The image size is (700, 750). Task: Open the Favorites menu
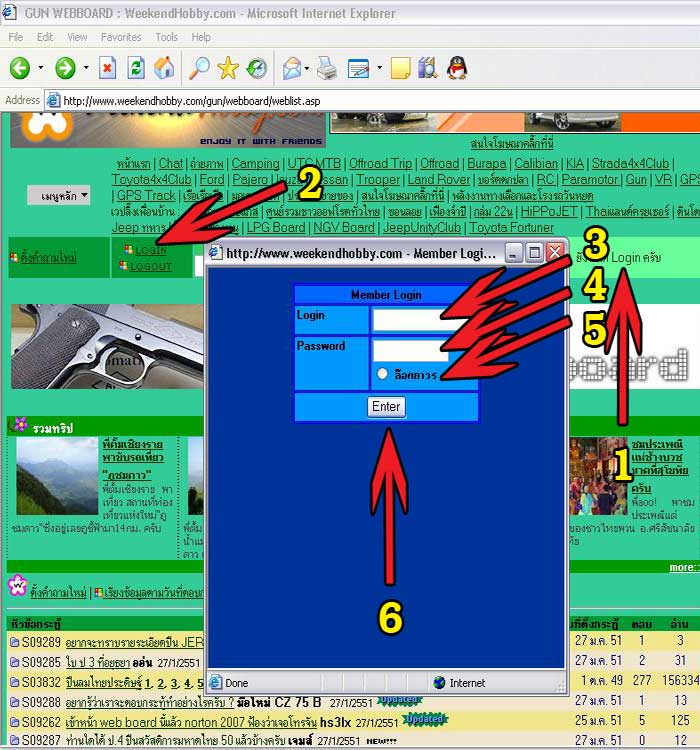click(x=120, y=37)
